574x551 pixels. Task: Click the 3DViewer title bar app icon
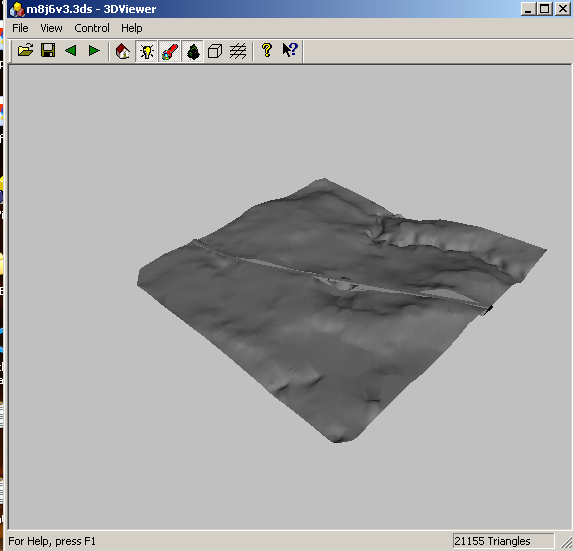[x=16, y=9]
